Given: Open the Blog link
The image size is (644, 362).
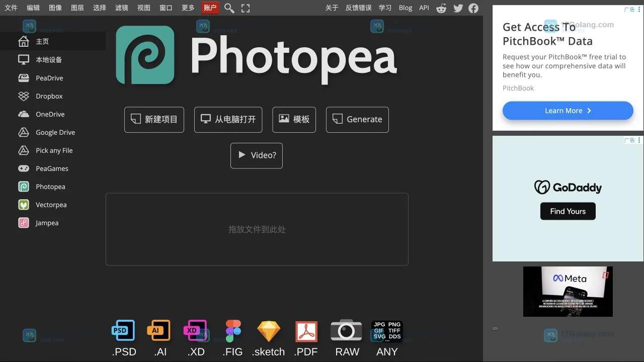Looking at the screenshot, I should tap(406, 8).
